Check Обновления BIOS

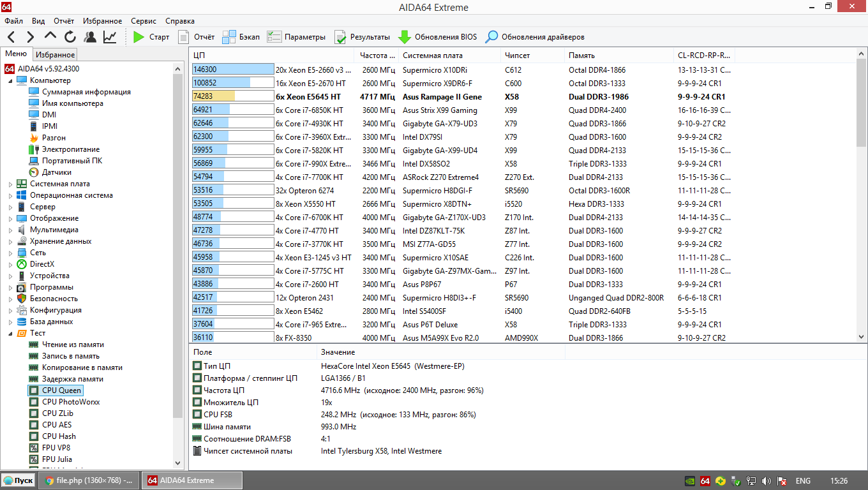437,37
